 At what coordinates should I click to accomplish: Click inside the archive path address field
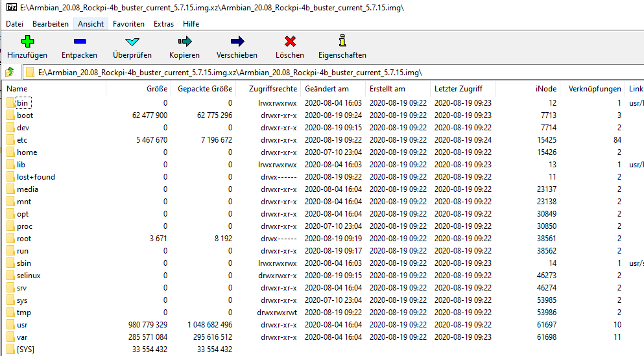[x=324, y=72]
